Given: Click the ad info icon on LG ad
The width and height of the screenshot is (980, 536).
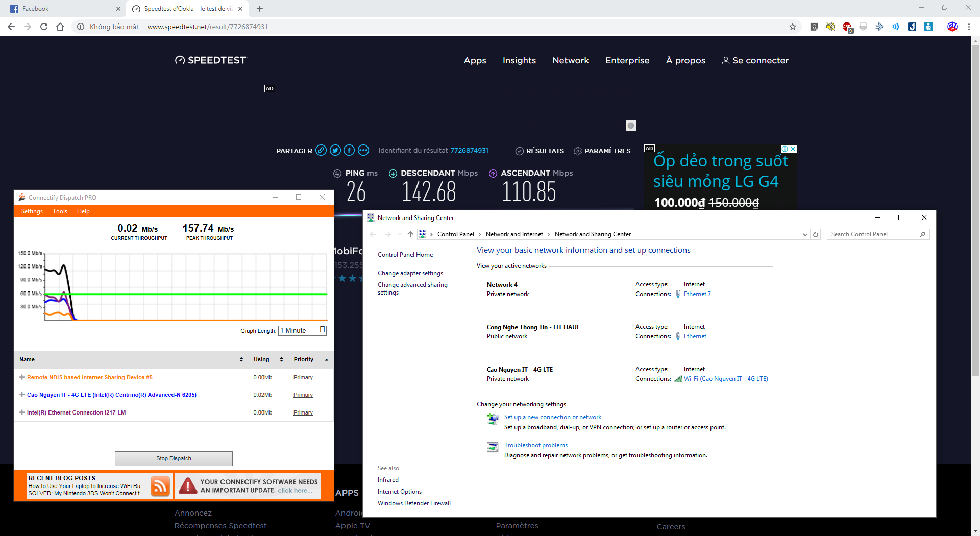Looking at the screenshot, I should tap(785, 149).
